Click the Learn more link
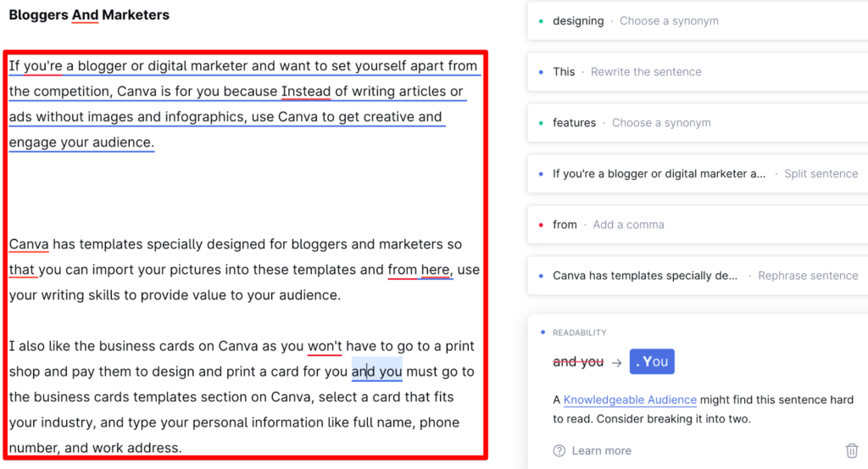This screenshot has width=868, height=469. pyautogui.click(x=601, y=451)
